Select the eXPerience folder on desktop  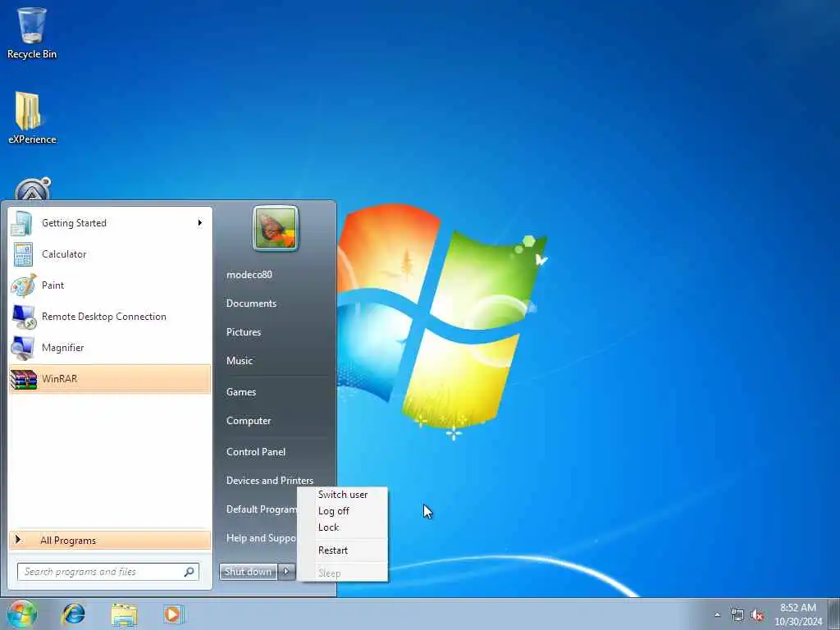(32, 118)
